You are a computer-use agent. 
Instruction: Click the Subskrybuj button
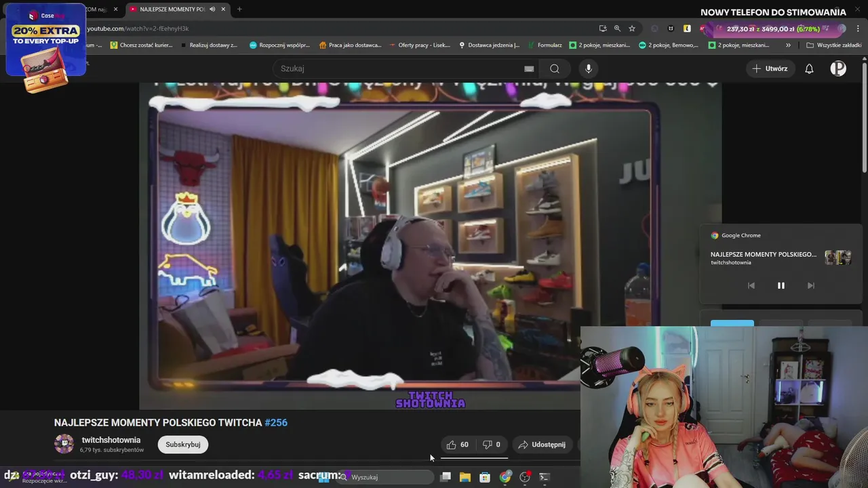click(x=183, y=445)
